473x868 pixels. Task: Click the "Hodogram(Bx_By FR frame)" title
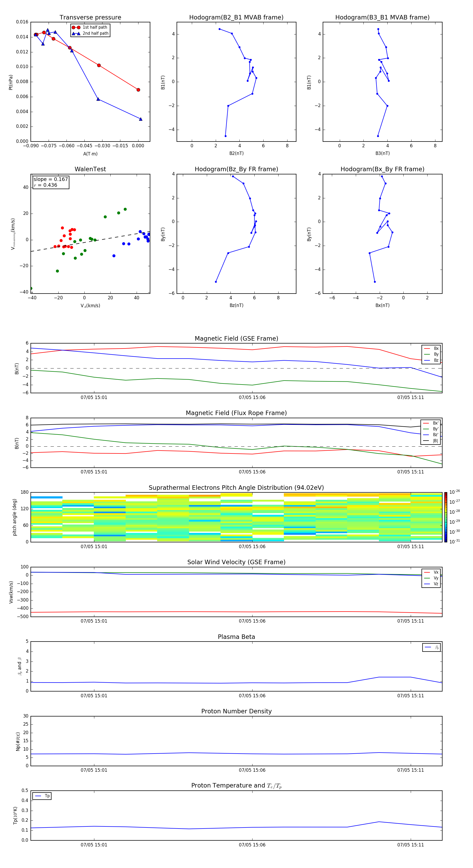[382, 169]
